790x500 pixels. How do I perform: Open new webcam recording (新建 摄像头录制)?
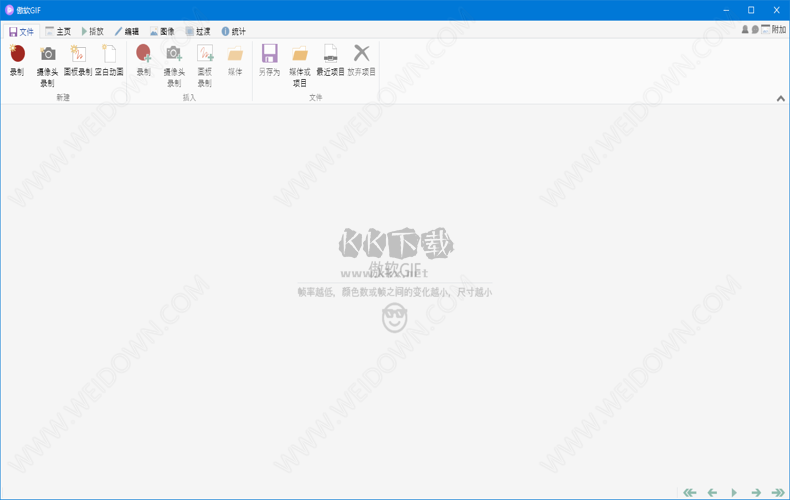click(x=47, y=66)
